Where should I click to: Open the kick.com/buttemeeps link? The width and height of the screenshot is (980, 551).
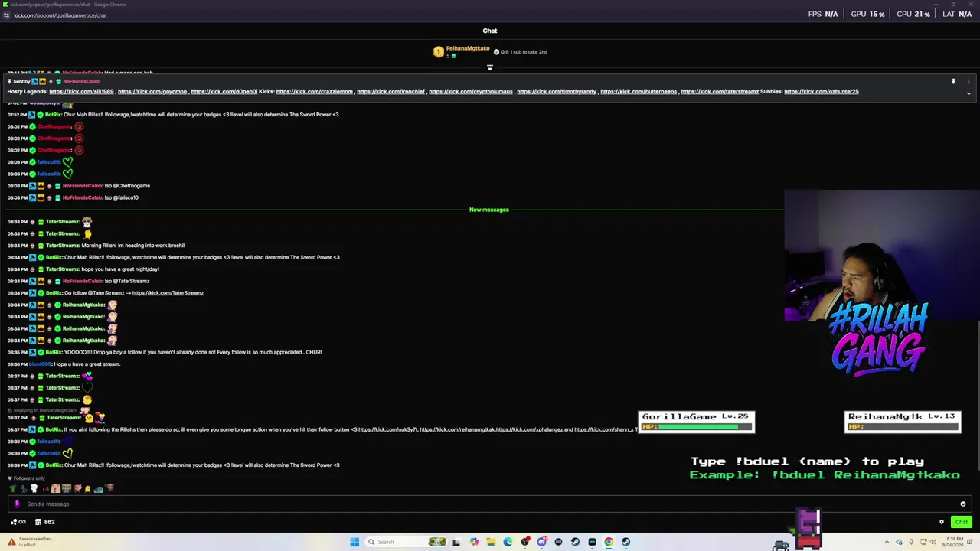(639, 92)
